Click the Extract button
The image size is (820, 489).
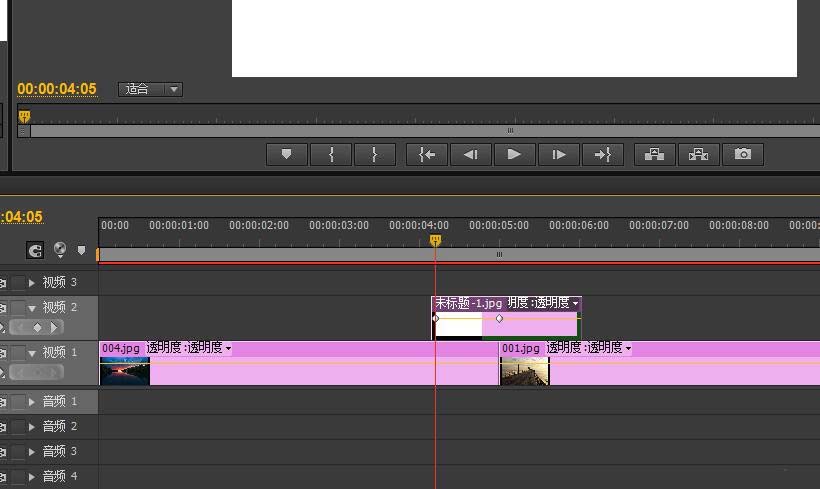click(x=699, y=154)
